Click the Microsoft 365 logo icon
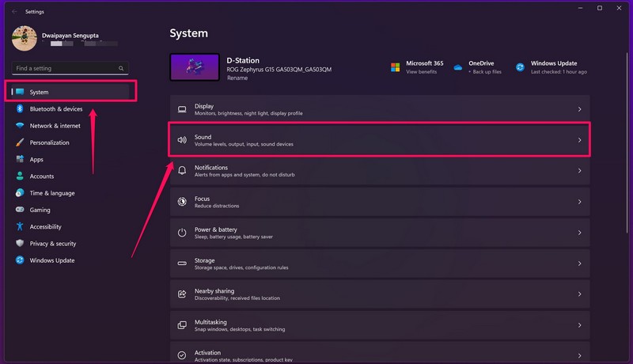 click(395, 67)
